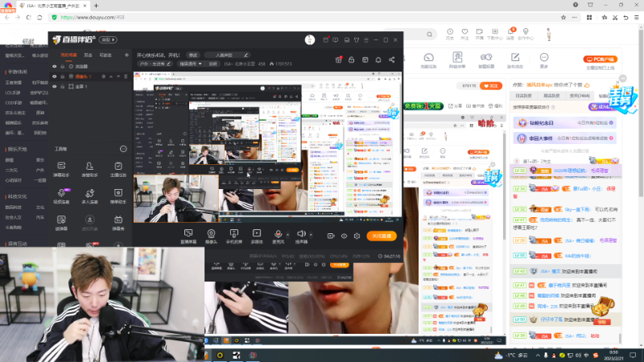Open the 读弹幕 tool in the toolbox

61,223
